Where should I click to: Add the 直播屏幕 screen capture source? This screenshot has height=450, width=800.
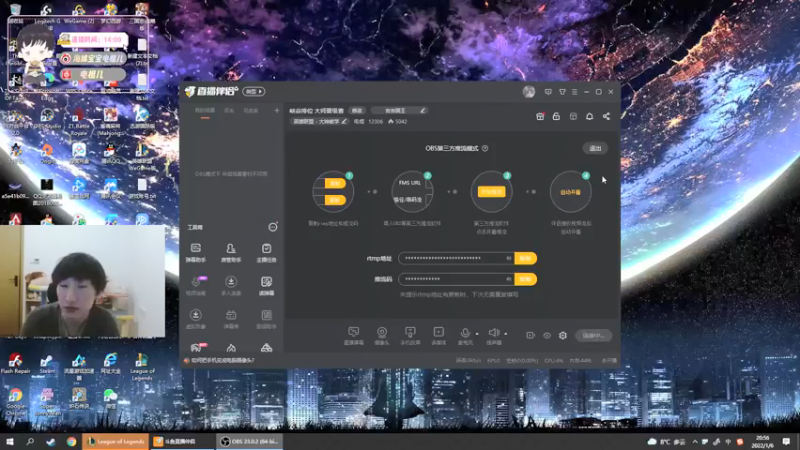point(354,336)
